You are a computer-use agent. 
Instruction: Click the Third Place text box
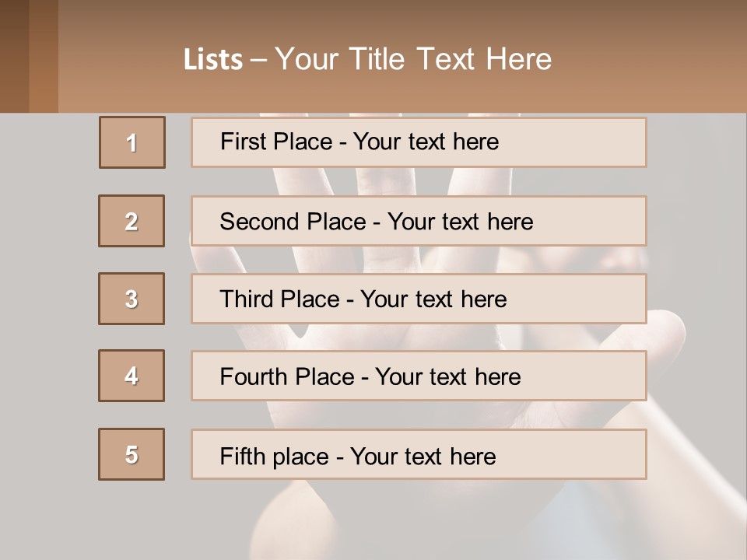(x=419, y=299)
